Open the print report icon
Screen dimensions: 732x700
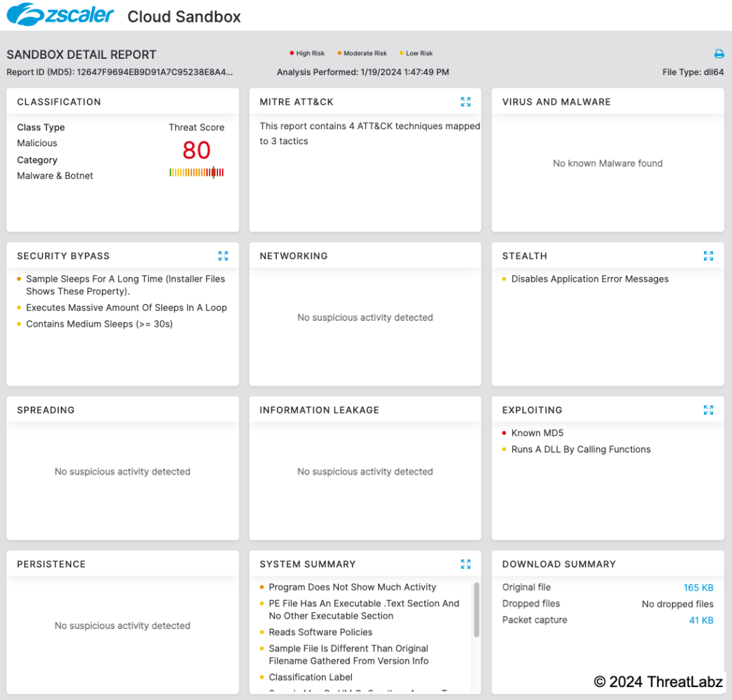(718, 53)
